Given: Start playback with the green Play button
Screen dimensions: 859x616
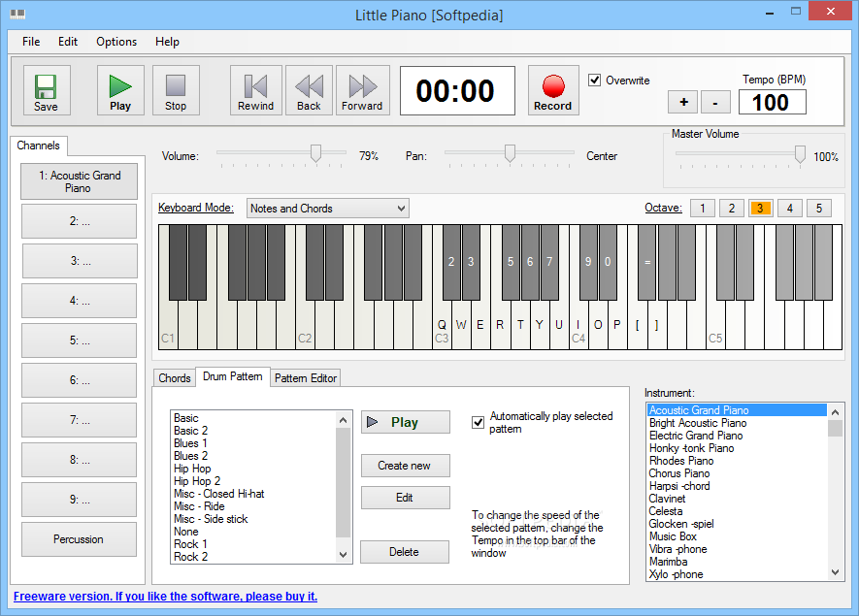Looking at the screenshot, I should (120, 90).
